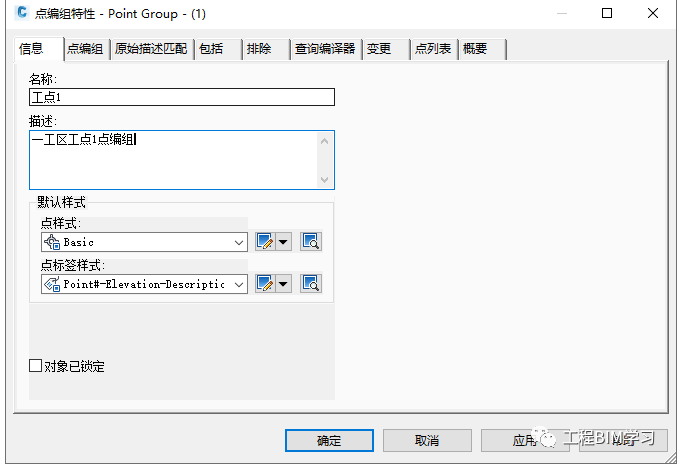
Task: Maximize the Point Group dialog window
Action: tap(607, 13)
